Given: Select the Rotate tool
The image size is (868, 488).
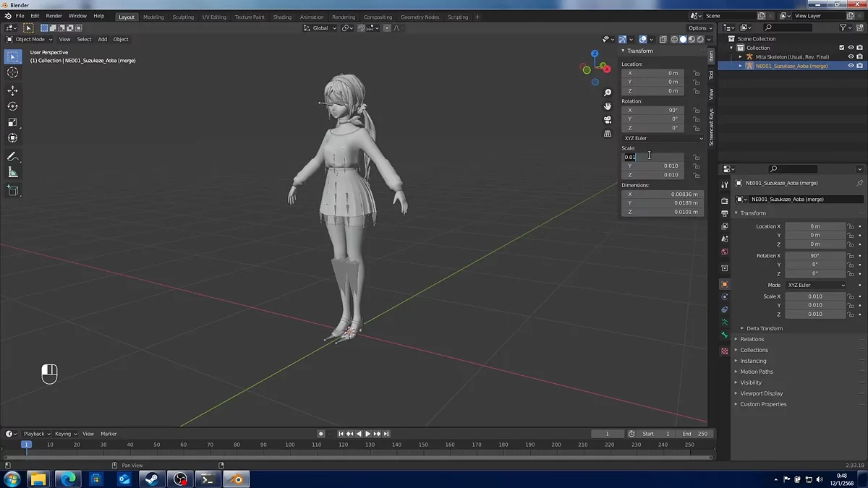Looking at the screenshot, I should click(12, 106).
